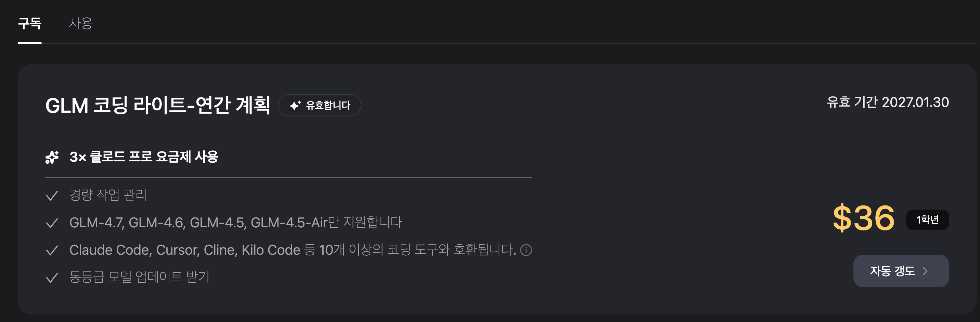
Task: Click the 유효합니다 status badge
Action: tap(320, 105)
